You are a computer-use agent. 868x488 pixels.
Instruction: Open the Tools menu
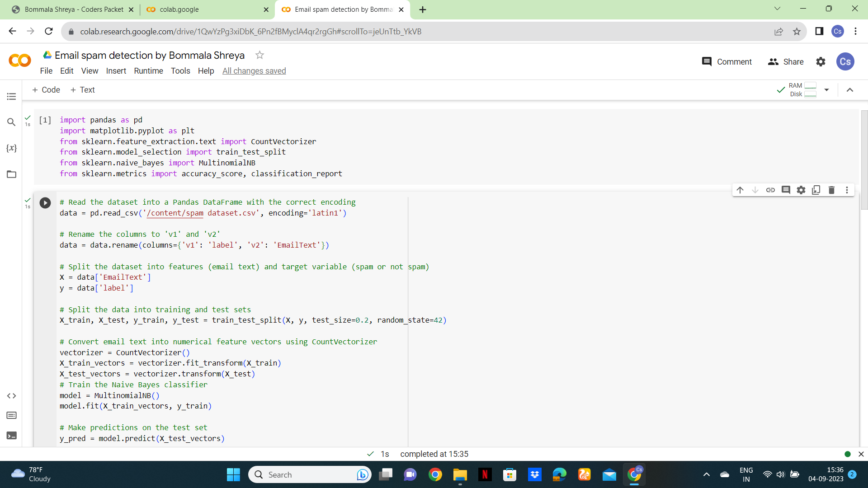click(x=180, y=71)
